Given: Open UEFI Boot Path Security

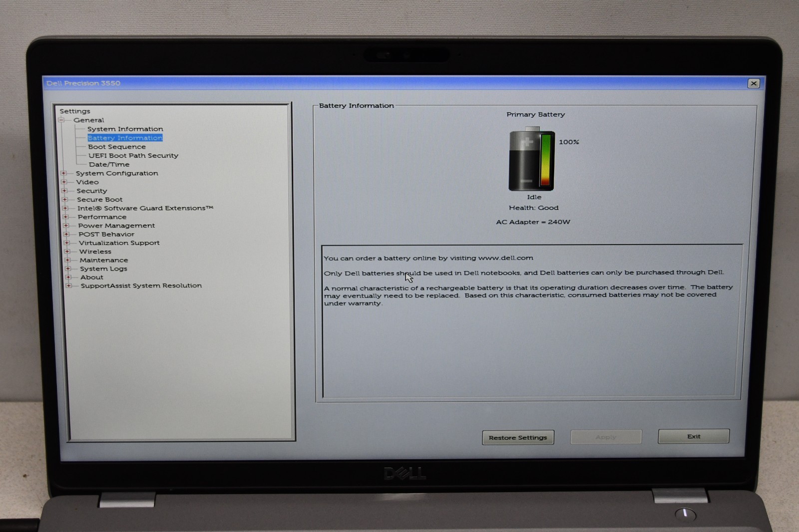Looking at the screenshot, I should [133, 155].
